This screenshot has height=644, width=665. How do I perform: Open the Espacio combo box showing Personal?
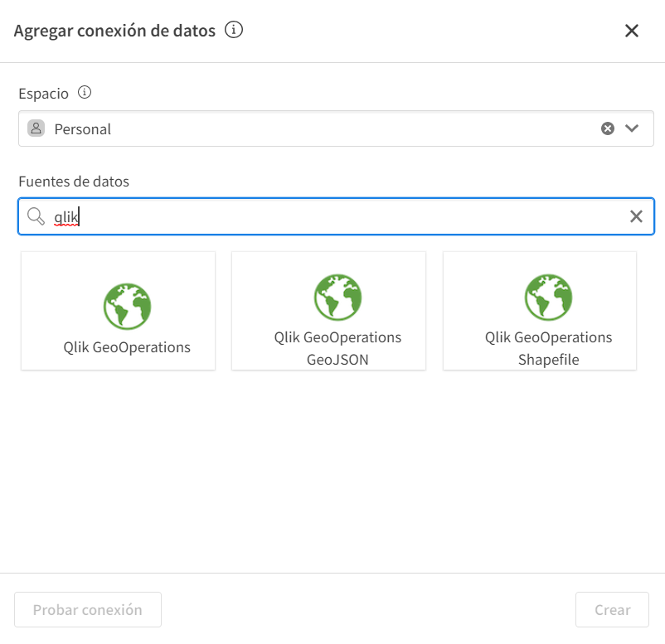click(x=315, y=129)
